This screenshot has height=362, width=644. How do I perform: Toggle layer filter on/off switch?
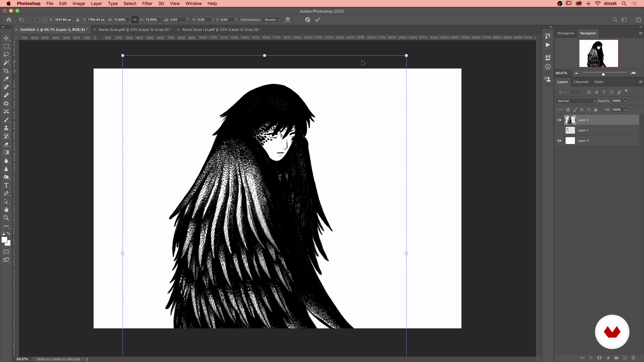[626, 92]
